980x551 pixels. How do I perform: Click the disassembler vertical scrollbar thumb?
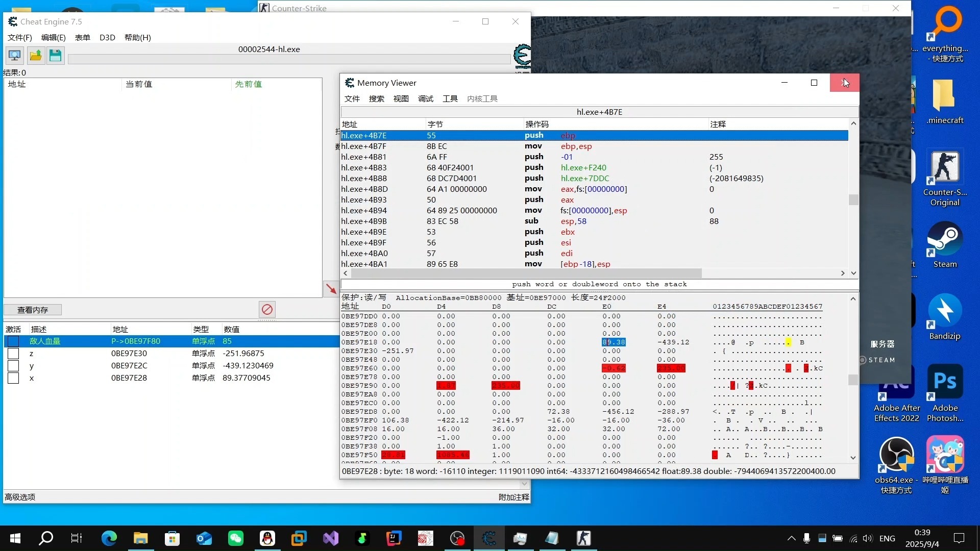click(x=853, y=199)
